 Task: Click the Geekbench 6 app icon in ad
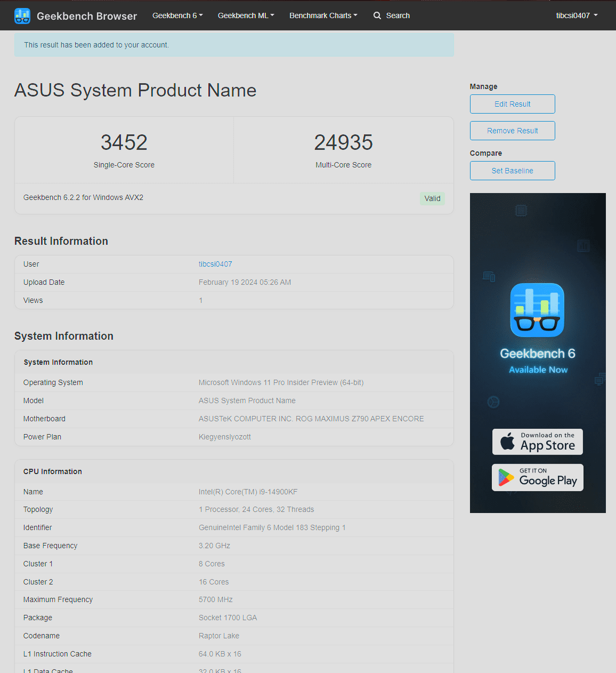[x=537, y=310]
